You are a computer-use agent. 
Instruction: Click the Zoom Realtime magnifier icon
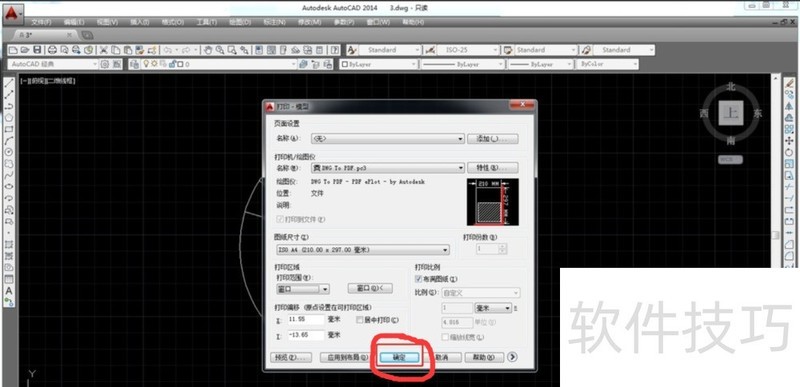coord(220,50)
